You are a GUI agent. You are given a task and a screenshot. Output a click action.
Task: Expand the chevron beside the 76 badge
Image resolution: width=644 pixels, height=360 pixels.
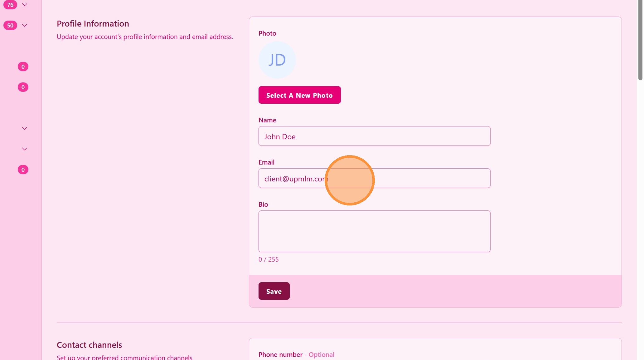pyautogui.click(x=25, y=5)
